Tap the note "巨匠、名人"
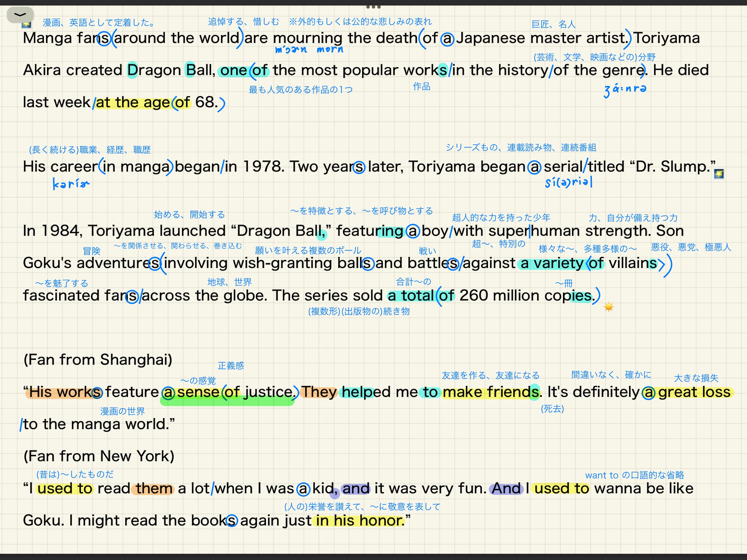 tap(554, 24)
